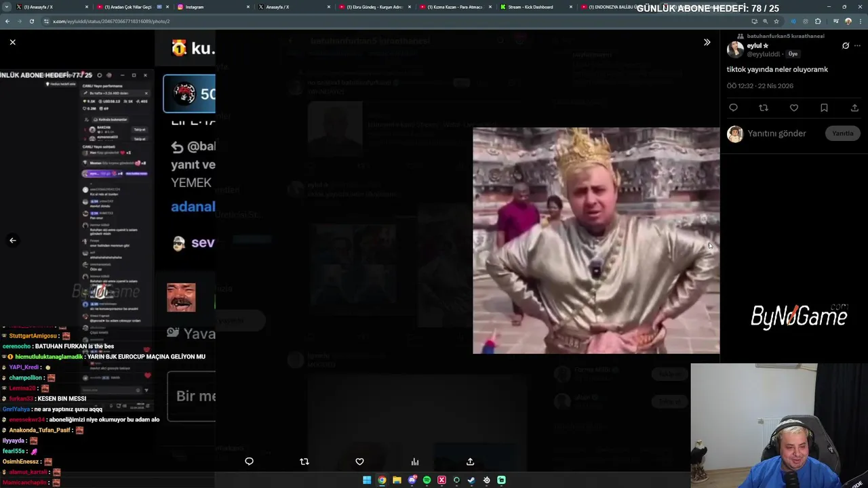Open the '@eyylulddl' handle link
This screenshot has width=868, height=488.
764,54
